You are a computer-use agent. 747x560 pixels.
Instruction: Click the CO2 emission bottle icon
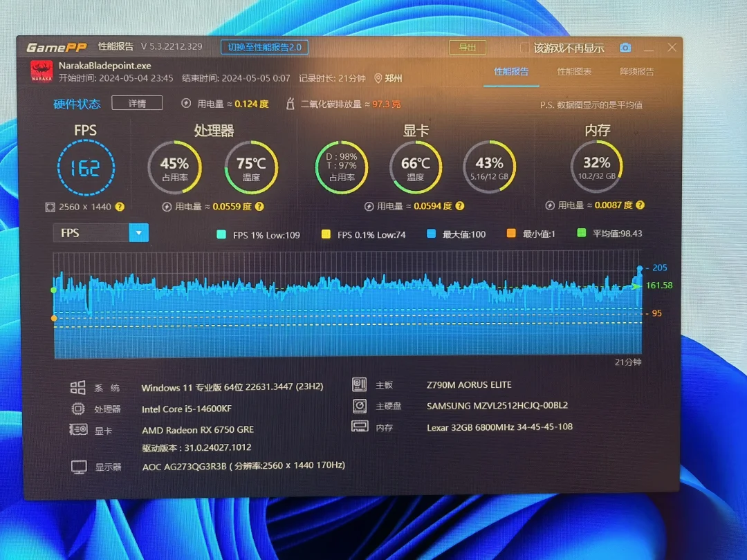(x=290, y=103)
